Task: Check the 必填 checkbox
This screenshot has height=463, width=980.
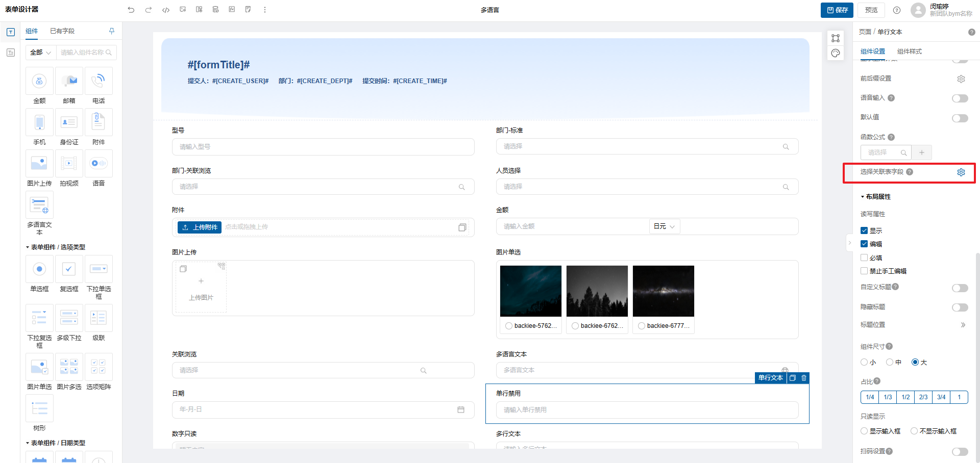Action: click(864, 258)
